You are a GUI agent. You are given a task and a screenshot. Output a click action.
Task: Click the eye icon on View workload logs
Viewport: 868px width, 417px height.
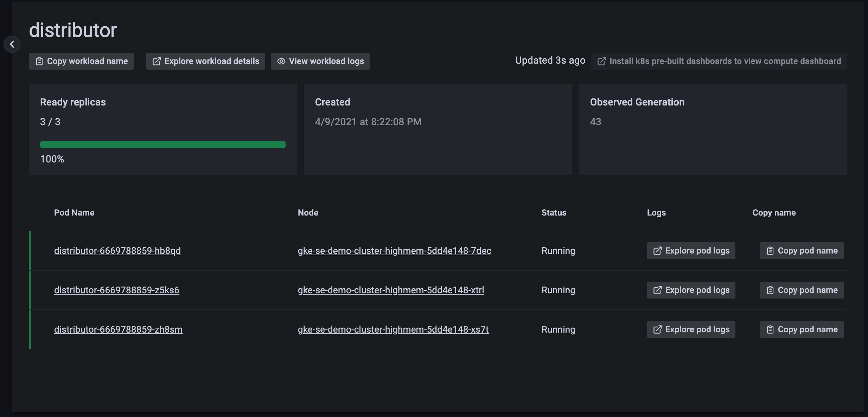[x=281, y=61]
